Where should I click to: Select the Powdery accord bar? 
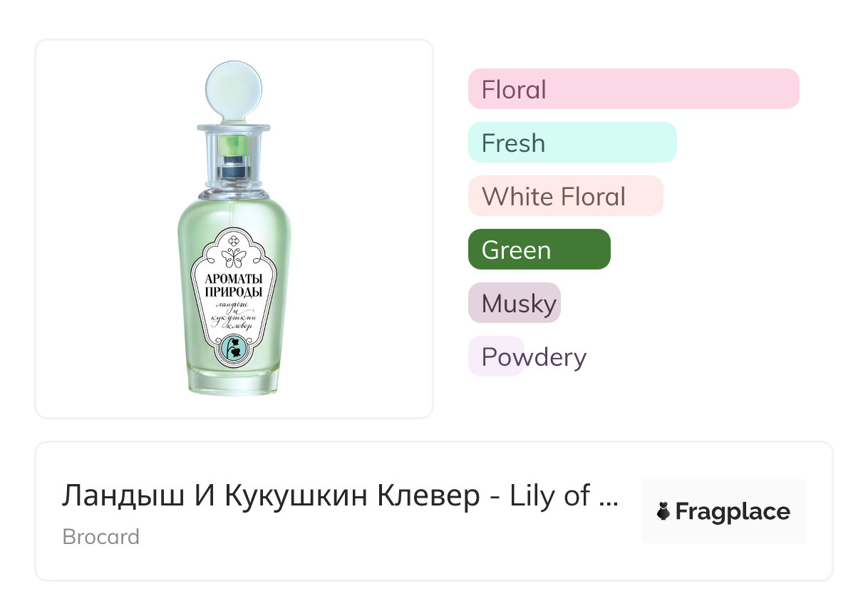497,356
